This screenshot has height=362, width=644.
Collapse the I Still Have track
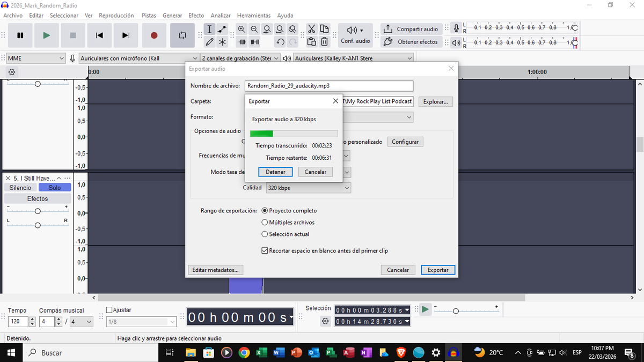pyautogui.click(x=59, y=178)
